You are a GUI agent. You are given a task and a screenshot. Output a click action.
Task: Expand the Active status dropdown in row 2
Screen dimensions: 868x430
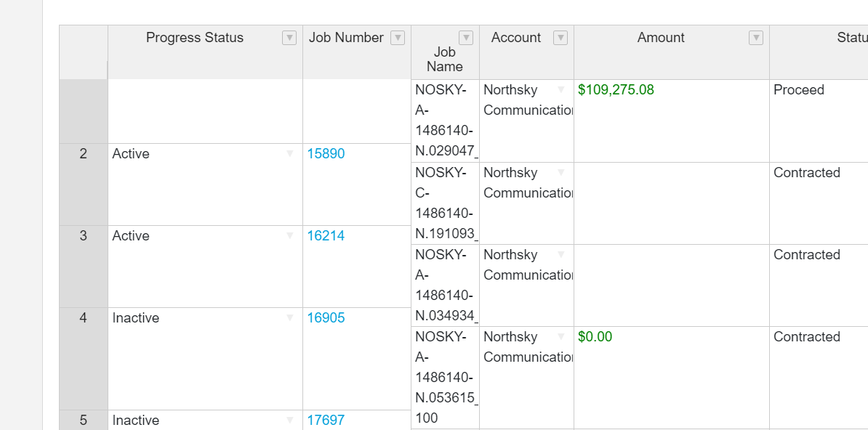pyautogui.click(x=290, y=154)
